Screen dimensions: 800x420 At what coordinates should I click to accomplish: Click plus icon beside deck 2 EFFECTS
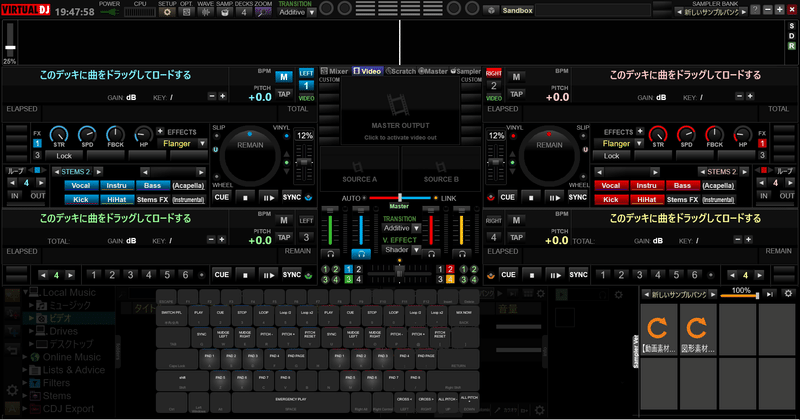640,131
